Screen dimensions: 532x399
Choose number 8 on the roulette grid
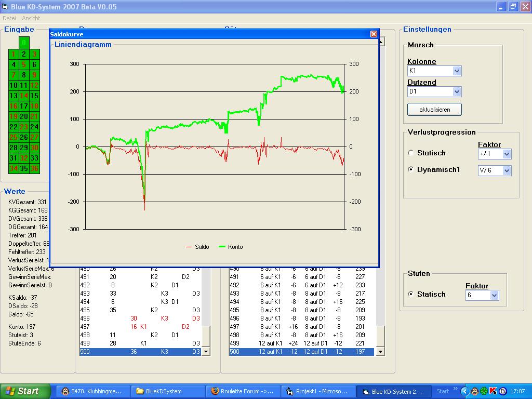[x=24, y=75]
